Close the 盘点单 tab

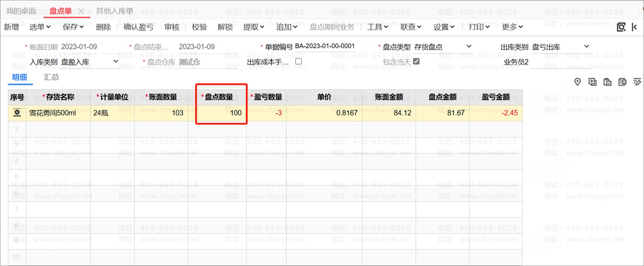click(81, 11)
